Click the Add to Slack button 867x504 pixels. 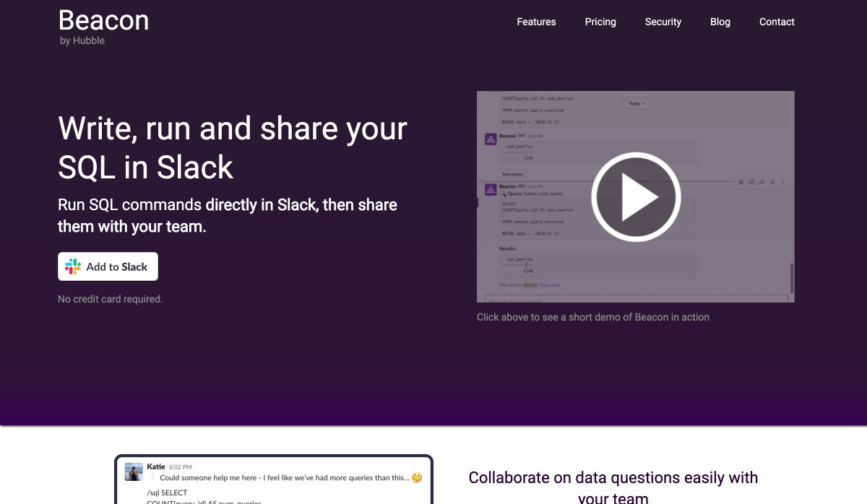(x=108, y=266)
